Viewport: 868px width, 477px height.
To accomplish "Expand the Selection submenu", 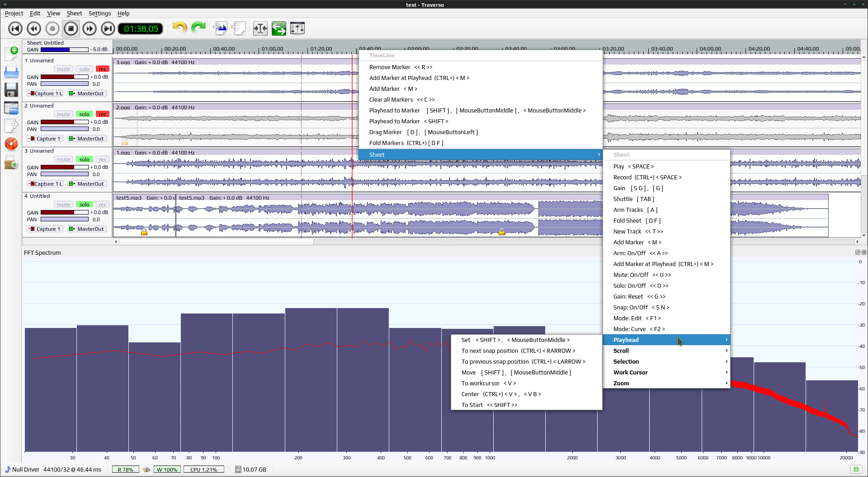I will [x=667, y=362].
